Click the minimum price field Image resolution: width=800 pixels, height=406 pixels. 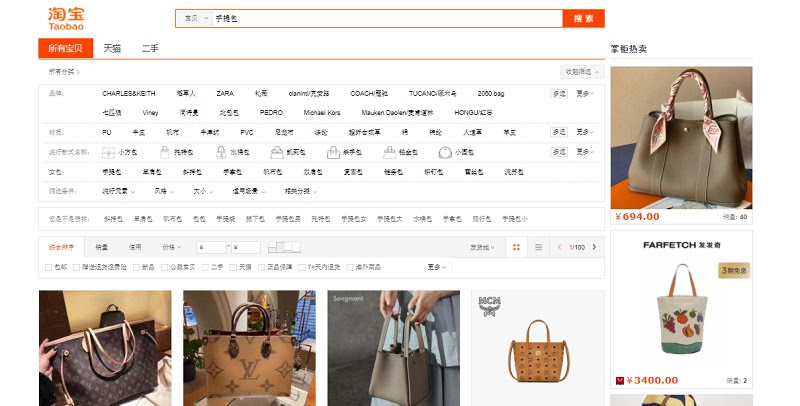click(x=211, y=247)
